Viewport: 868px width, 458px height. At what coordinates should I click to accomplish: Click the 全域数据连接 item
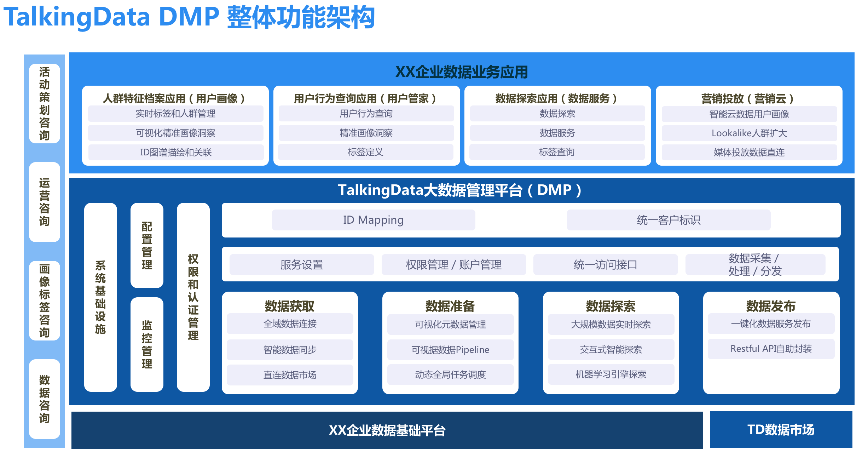tap(290, 323)
